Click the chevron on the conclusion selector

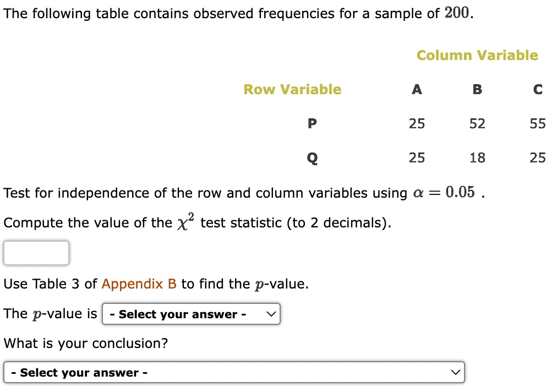pos(455,372)
